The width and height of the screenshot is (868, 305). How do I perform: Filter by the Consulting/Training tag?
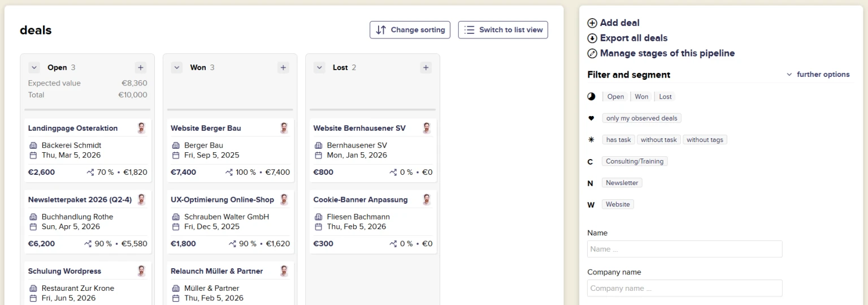click(634, 161)
